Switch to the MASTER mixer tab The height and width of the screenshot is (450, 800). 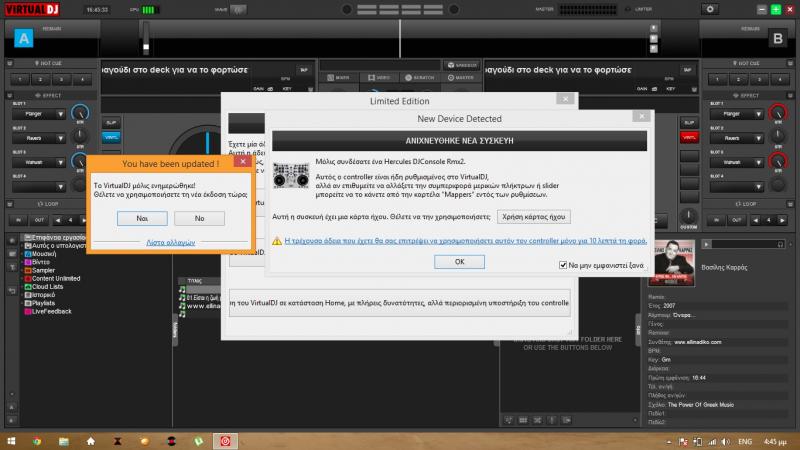(x=461, y=76)
